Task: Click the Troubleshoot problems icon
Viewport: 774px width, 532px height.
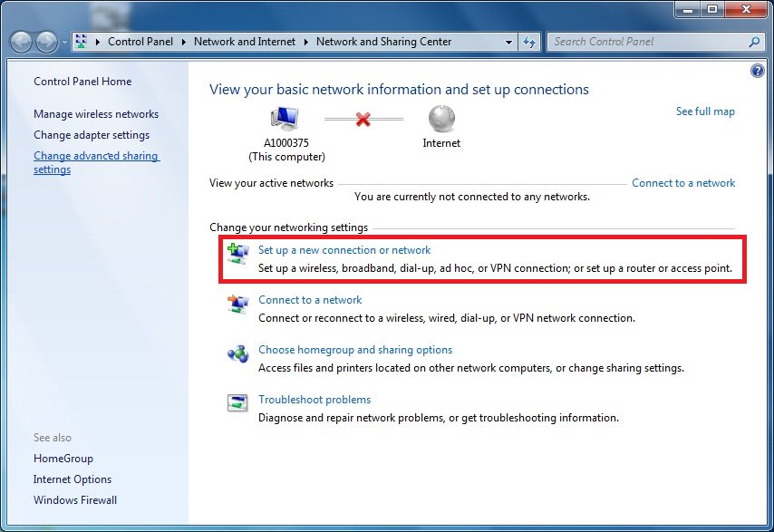Action: click(237, 404)
